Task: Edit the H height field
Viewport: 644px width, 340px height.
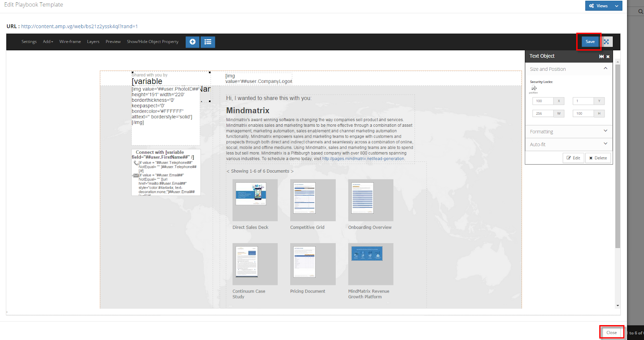Action: click(583, 113)
